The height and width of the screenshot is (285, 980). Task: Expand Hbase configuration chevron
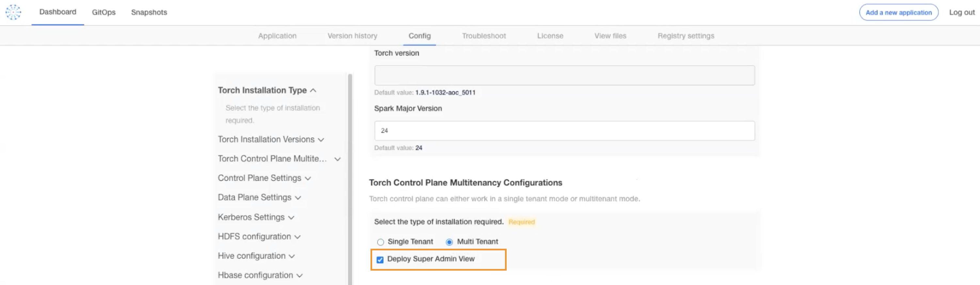point(299,276)
